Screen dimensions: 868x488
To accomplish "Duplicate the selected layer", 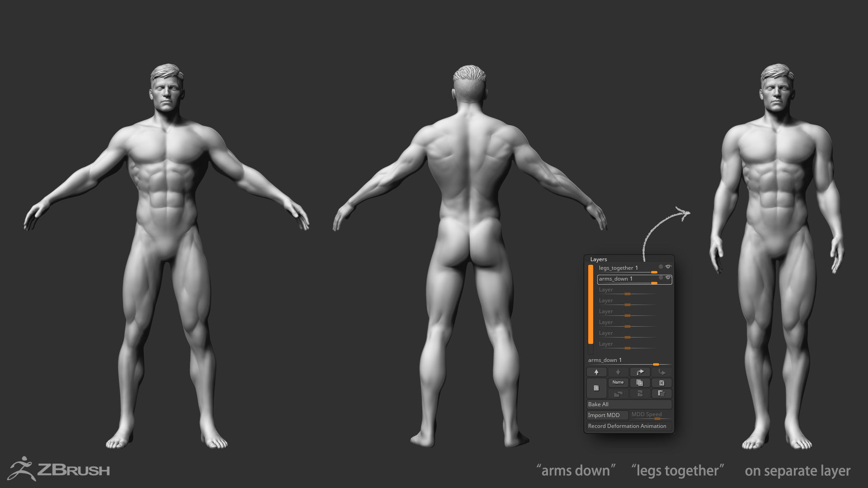I will pyautogui.click(x=640, y=383).
